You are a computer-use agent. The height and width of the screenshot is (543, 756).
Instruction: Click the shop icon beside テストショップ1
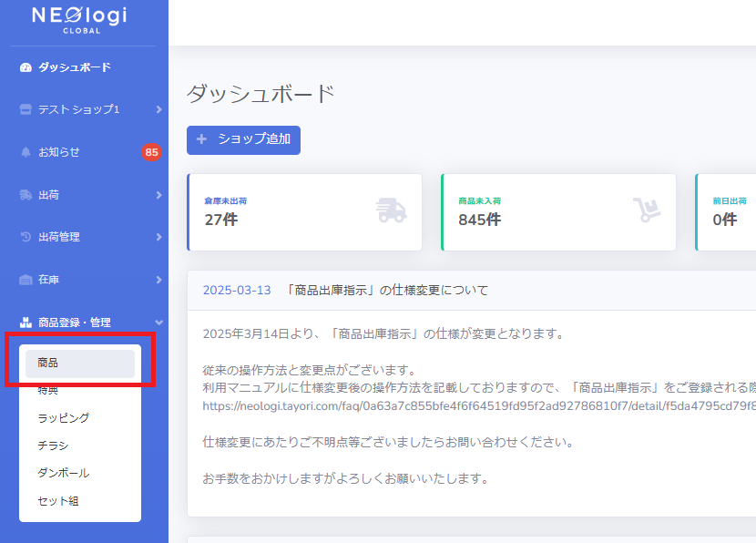pos(26,109)
